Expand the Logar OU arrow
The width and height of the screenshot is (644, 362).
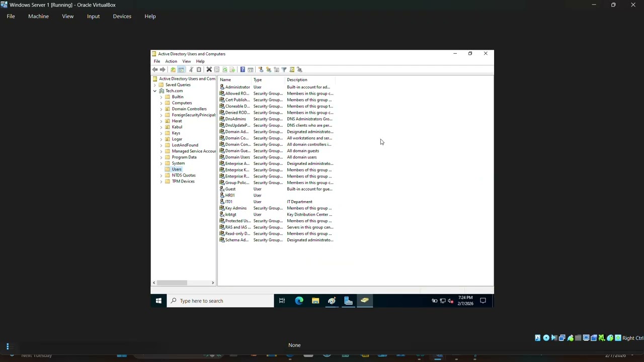point(161,139)
